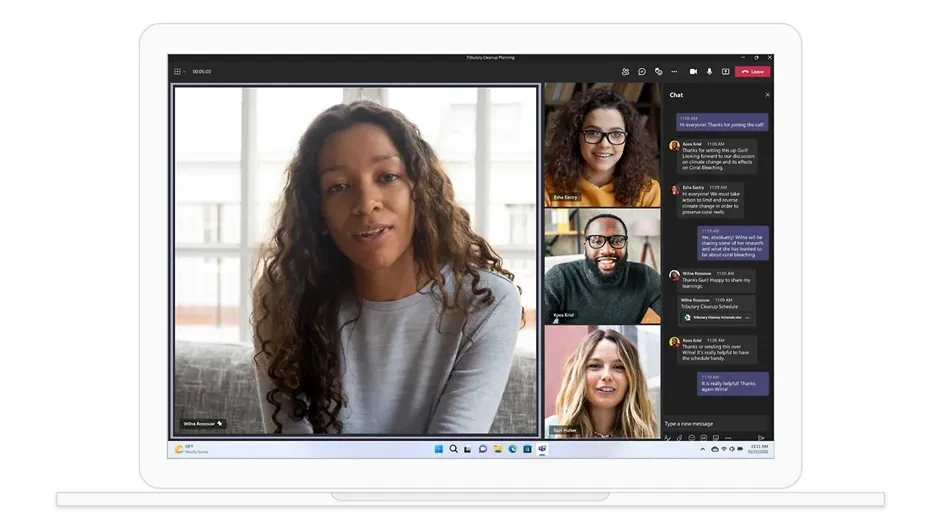Close the Chat panel
Viewport: 941px width, 529px height.
point(767,95)
